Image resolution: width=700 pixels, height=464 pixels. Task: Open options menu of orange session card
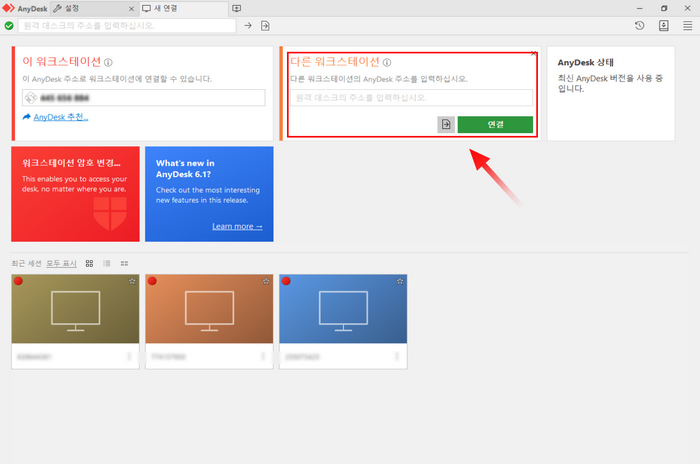tap(263, 356)
